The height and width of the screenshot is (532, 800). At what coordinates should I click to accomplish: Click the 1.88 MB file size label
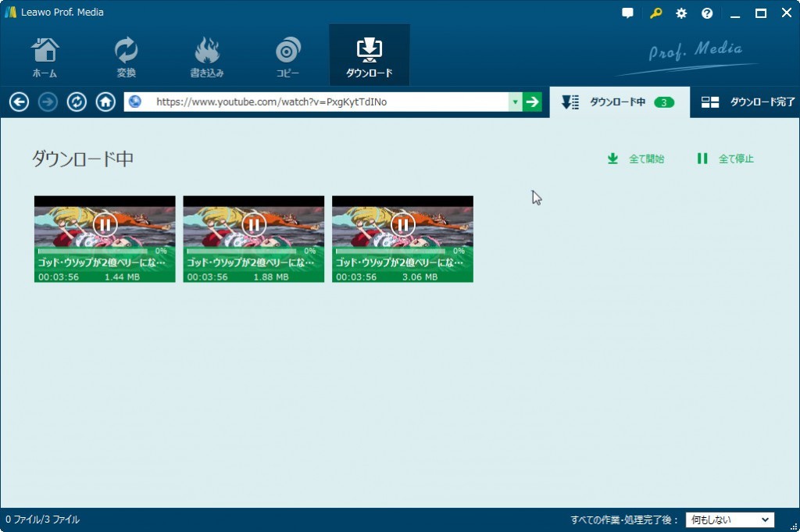[x=271, y=277]
